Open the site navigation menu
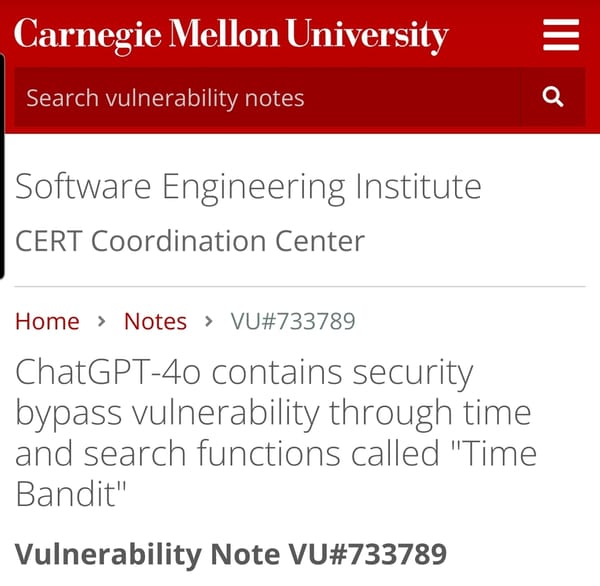 tap(561, 36)
